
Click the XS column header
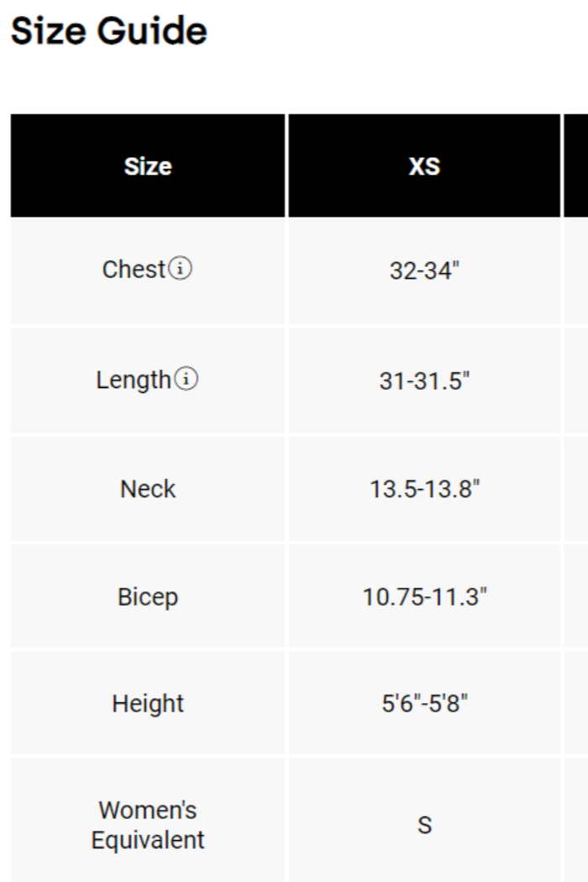pos(424,166)
